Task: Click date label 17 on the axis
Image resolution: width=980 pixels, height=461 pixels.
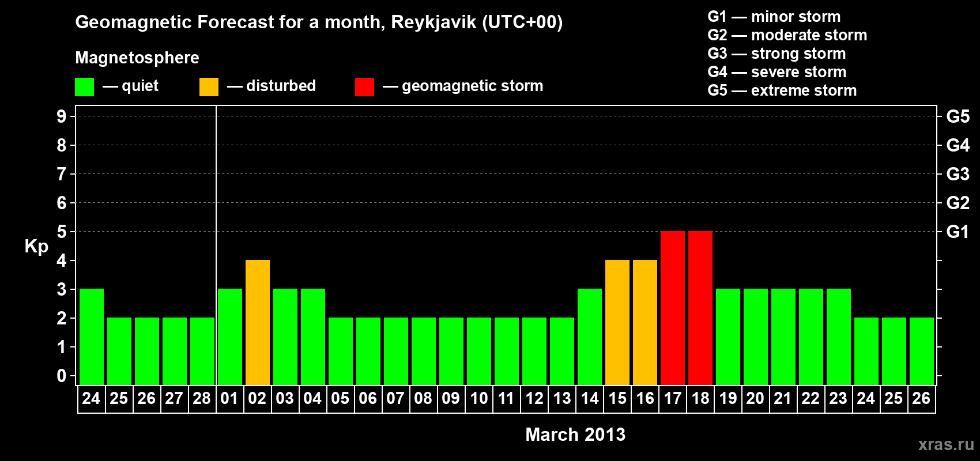Action: click(673, 399)
